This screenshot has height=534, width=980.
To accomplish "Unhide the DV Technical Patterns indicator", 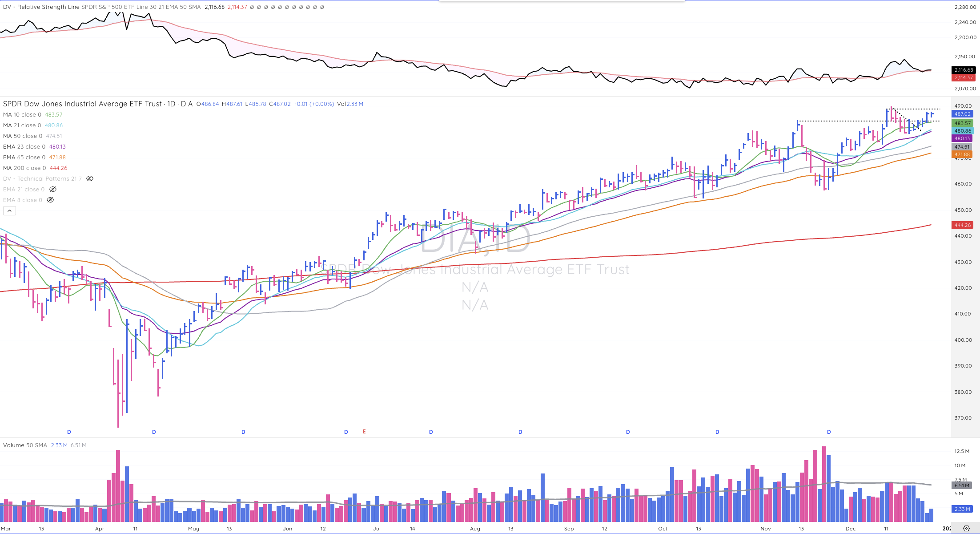I will coord(90,178).
